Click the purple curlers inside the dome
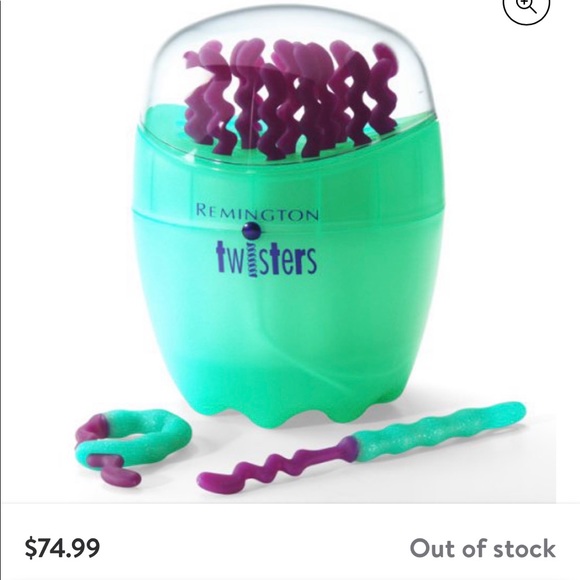Image resolution: width=580 pixels, height=580 pixels. [291, 98]
